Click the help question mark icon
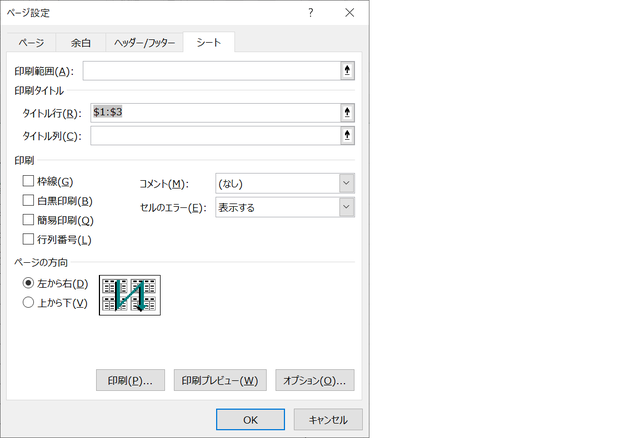The height and width of the screenshot is (438, 640). [311, 13]
